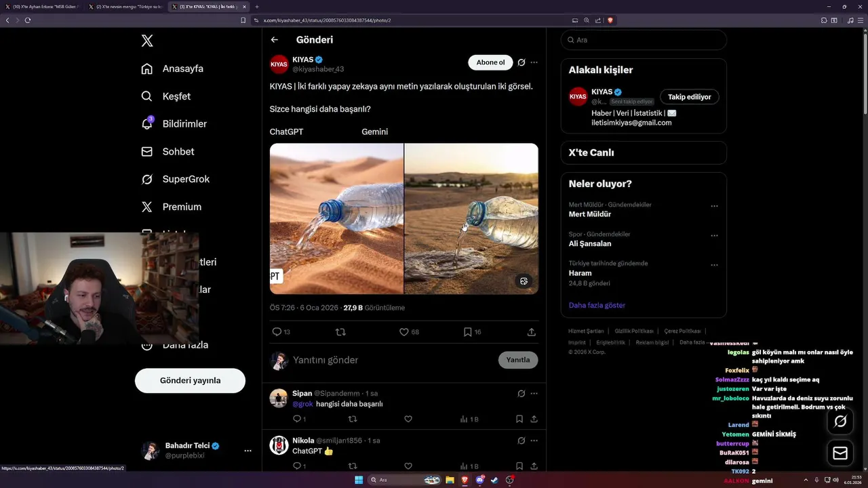Image resolution: width=868 pixels, height=488 pixels.
Task: Click the @grok mention in Sipan's reply
Action: click(302, 404)
